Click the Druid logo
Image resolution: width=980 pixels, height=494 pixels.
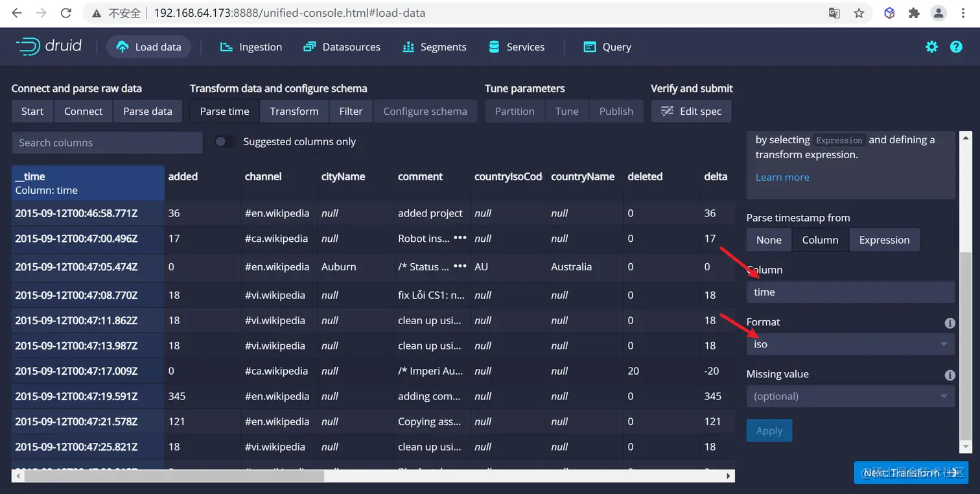tap(49, 46)
